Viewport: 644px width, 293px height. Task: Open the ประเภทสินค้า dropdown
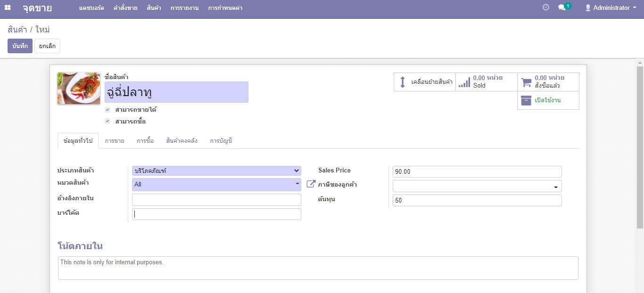point(216,171)
